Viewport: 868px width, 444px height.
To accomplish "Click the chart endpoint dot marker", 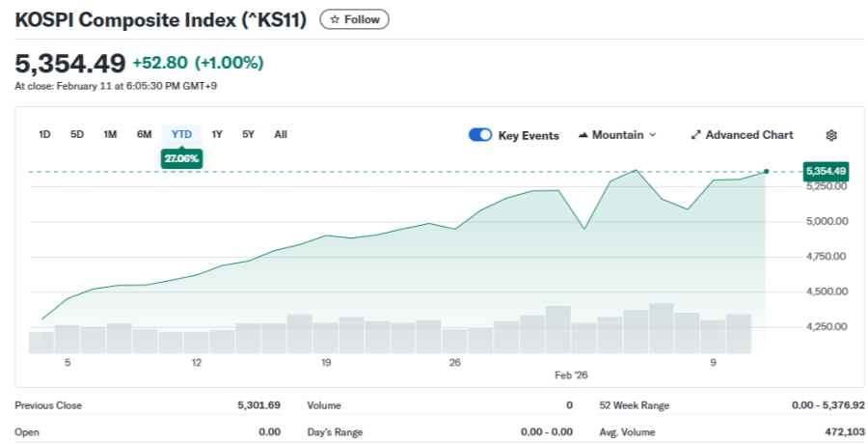I will pyautogui.click(x=766, y=171).
